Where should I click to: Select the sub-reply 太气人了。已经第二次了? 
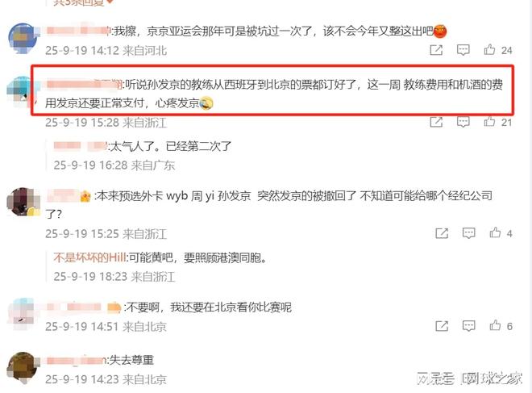(171, 146)
